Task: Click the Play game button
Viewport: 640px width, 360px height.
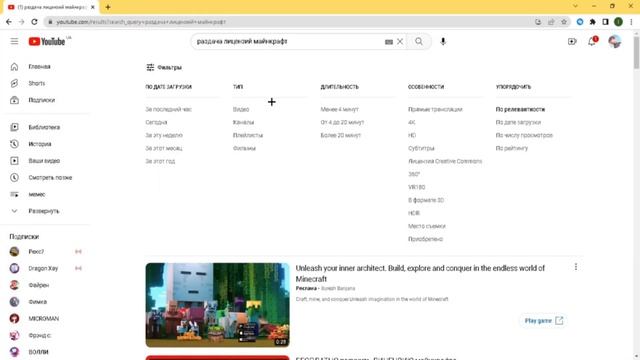Action: (544, 321)
